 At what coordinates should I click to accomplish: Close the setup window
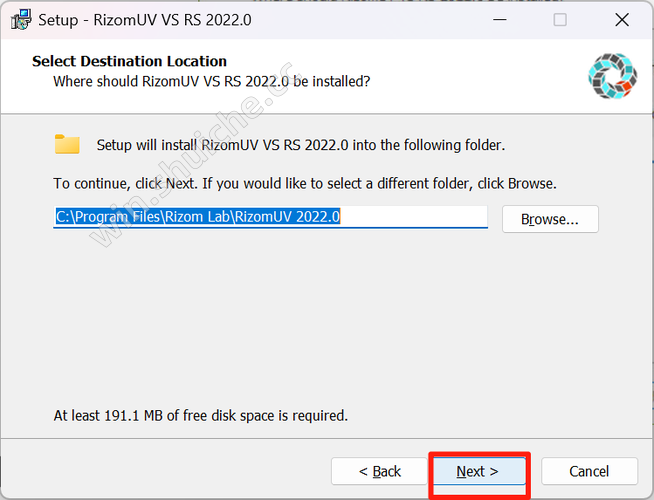coord(621,20)
